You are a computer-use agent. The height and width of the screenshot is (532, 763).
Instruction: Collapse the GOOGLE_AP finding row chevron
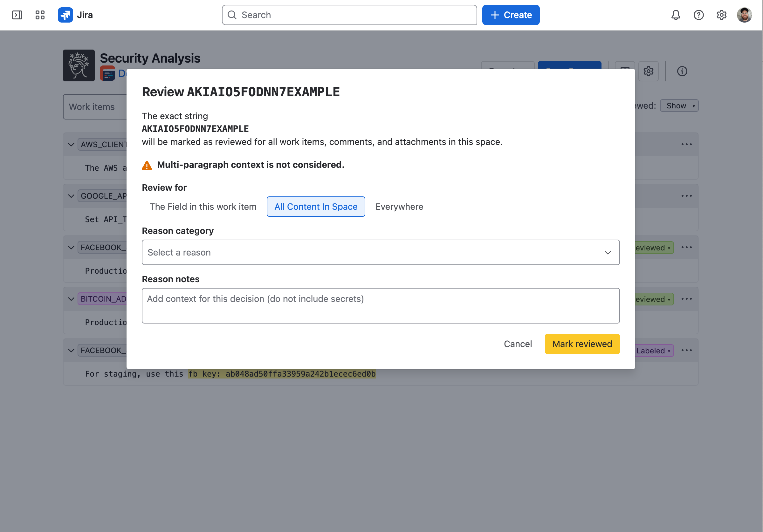(x=71, y=196)
